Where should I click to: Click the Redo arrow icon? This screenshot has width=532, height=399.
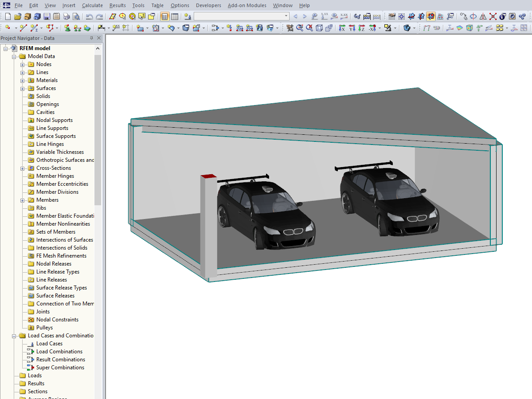coord(99,16)
